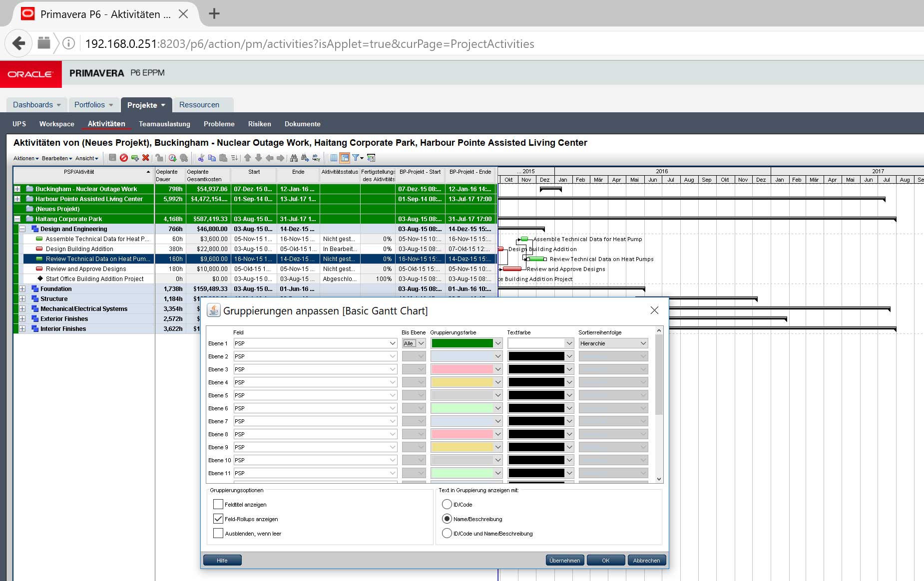Collapse the Haitang Corporate Park row
The image size is (924, 581).
(17, 219)
